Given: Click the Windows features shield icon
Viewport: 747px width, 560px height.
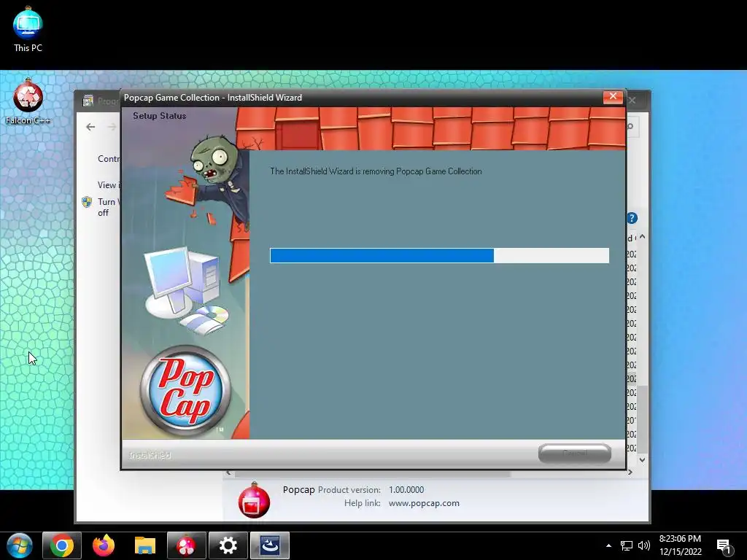Looking at the screenshot, I should (x=87, y=202).
